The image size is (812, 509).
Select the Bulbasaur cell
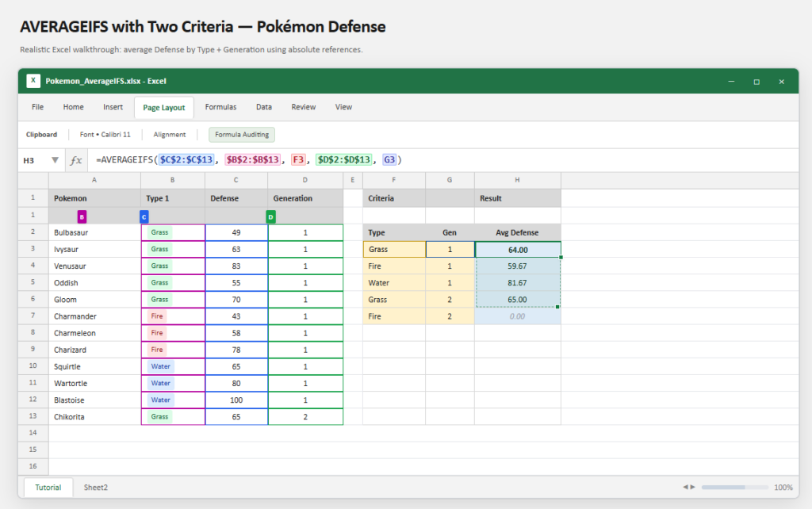click(x=94, y=232)
